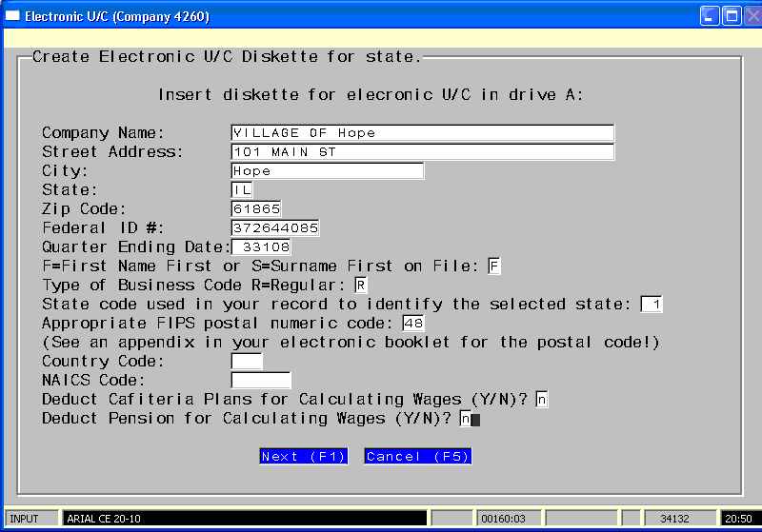Click the application icon in title bar
This screenshot has height=532, width=762.
coord(12,16)
